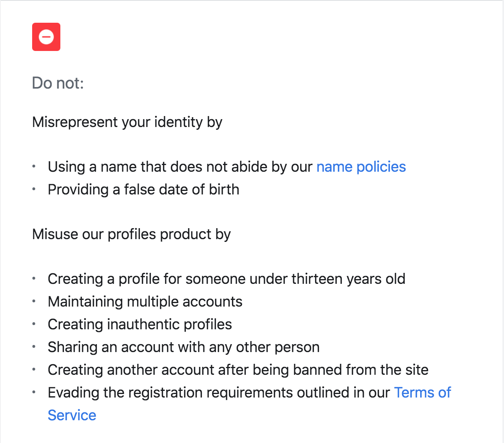Click the bullet before 'Creating inauthentic profiles'
Viewport: 504px width, 443px height.
pos(34,324)
